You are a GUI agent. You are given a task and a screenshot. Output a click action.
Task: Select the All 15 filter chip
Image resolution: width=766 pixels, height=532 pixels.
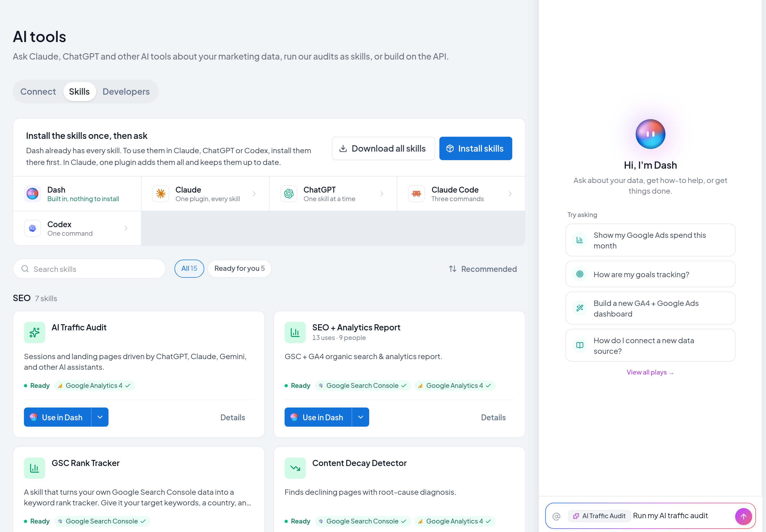point(189,269)
